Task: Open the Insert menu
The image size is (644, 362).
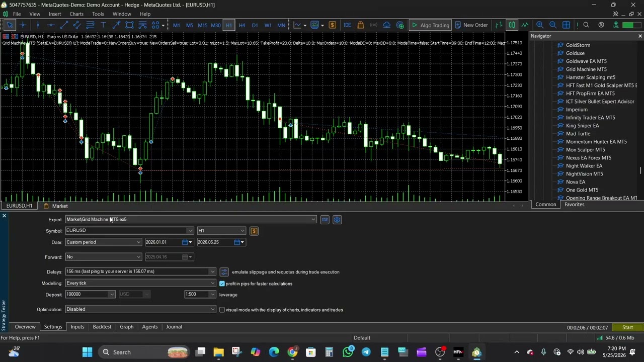Action: point(55,14)
